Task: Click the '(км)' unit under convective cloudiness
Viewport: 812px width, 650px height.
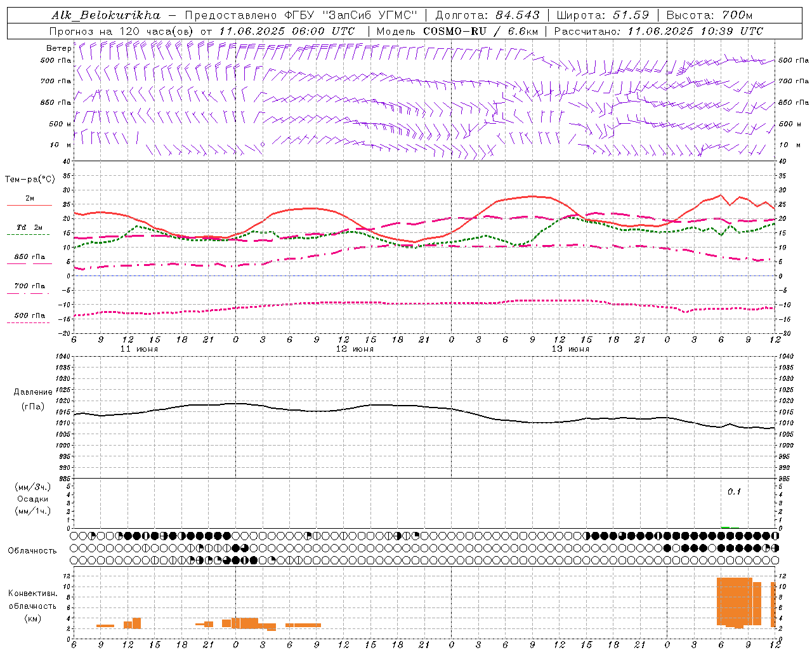Action: point(32,618)
